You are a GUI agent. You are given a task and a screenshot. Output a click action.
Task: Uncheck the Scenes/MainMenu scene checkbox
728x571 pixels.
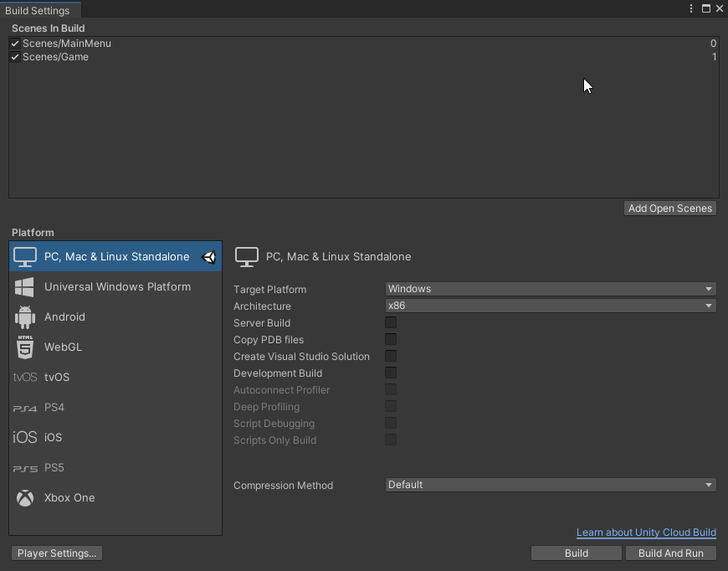[x=15, y=44]
